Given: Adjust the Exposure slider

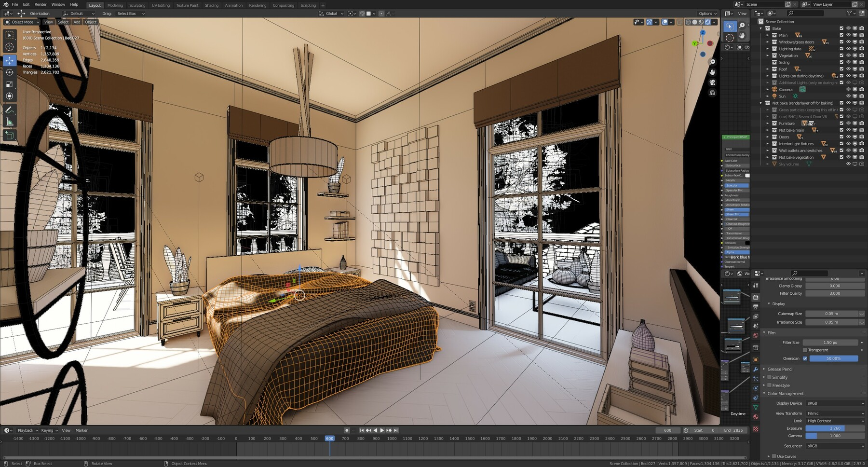Looking at the screenshot, I should [x=835, y=428].
